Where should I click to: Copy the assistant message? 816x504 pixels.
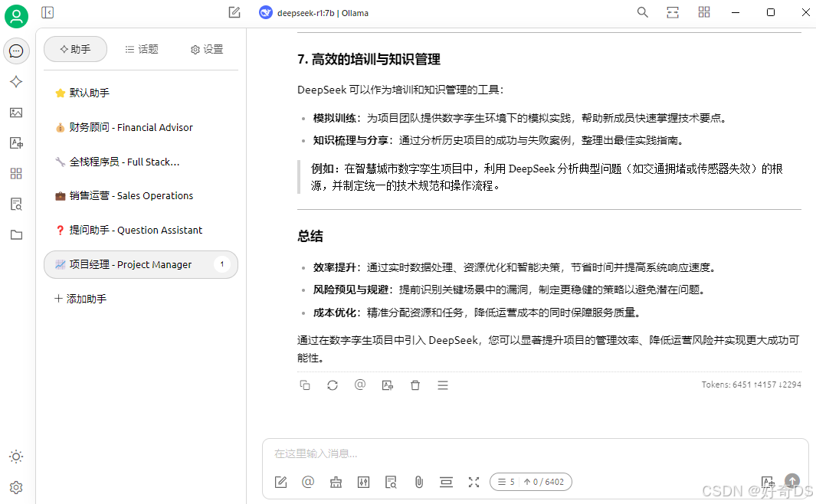[305, 385]
